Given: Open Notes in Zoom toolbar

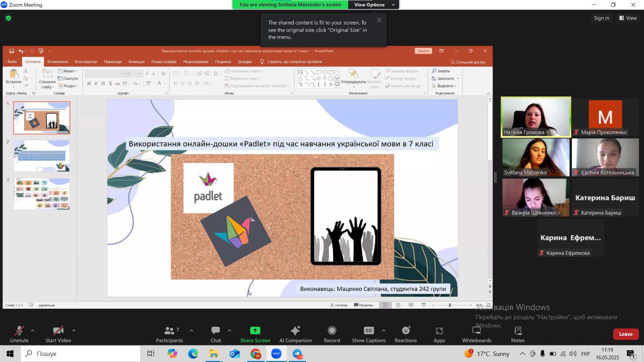Looking at the screenshot, I should click(518, 334).
